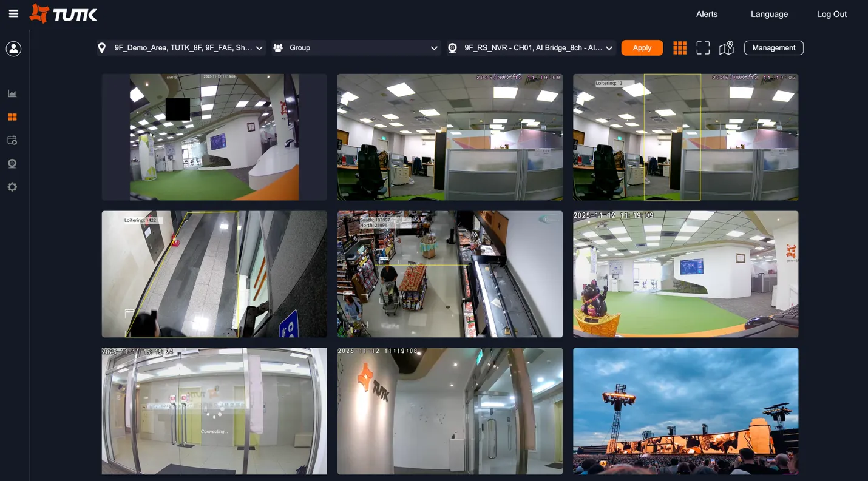Screen dimensions: 868x481
Task: Open the playback calendar icon
Action: (12, 140)
